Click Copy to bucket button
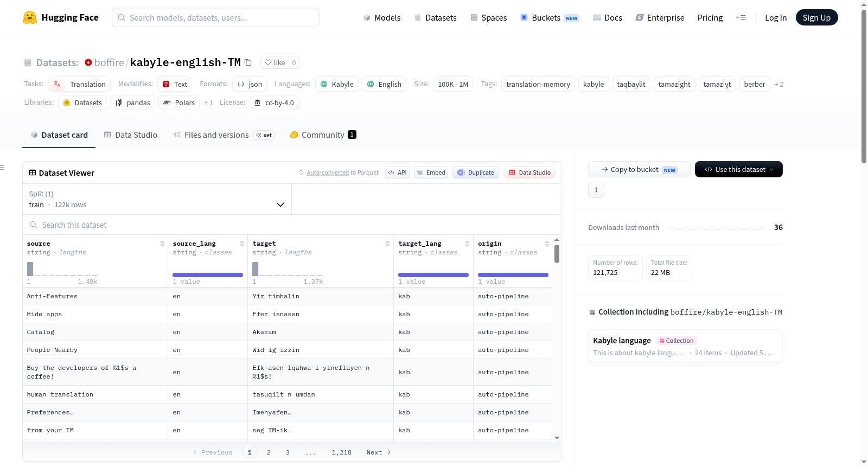This screenshot has height=467, width=868. (x=639, y=169)
